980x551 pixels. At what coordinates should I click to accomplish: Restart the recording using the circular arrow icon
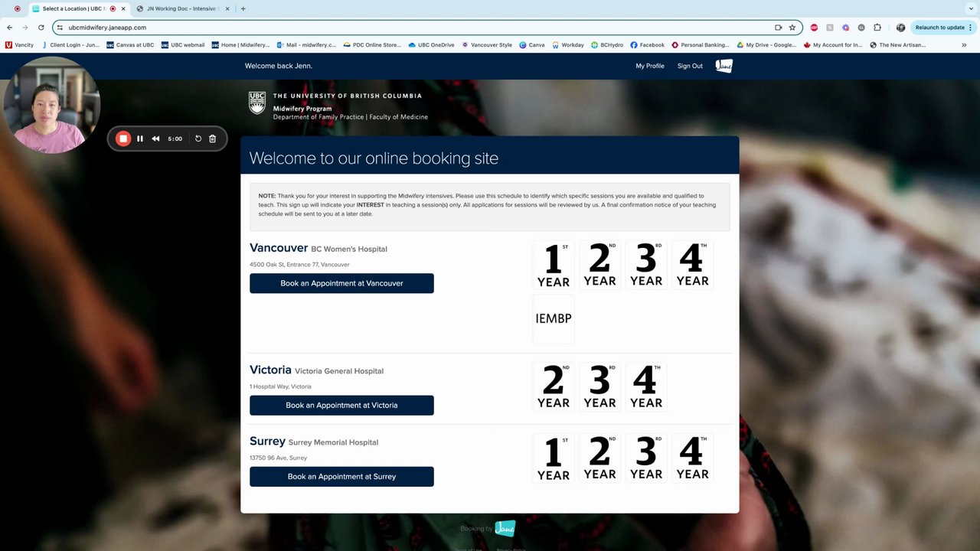[198, 139]
